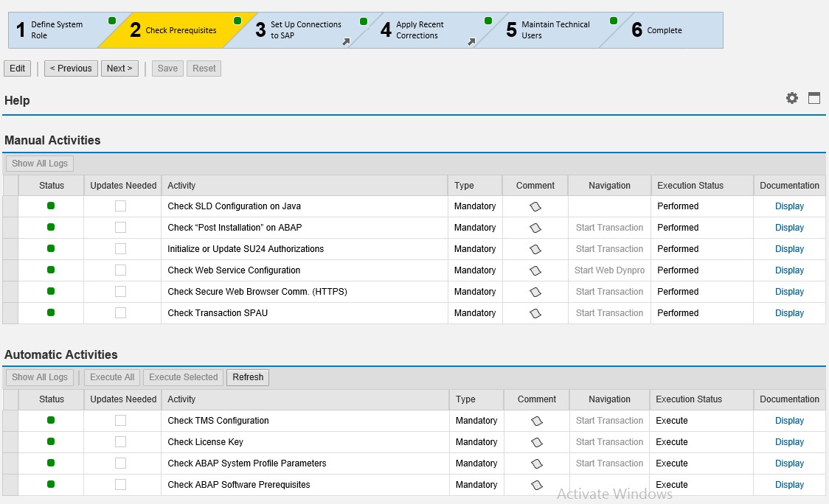829x504 pixels.
Task: Open Display documentation for Check Web Service Configuration
Action: coord(789,270)
